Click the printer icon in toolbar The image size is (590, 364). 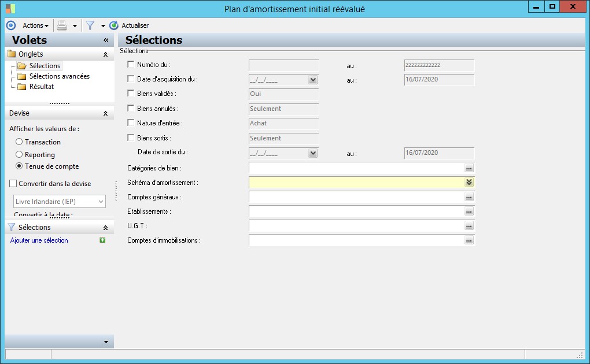(x=62, y=25)
